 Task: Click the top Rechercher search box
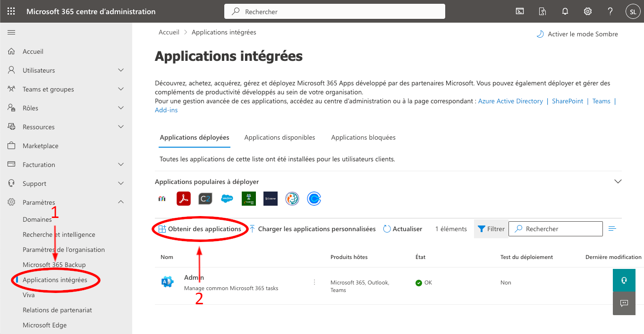coord(335,11)
